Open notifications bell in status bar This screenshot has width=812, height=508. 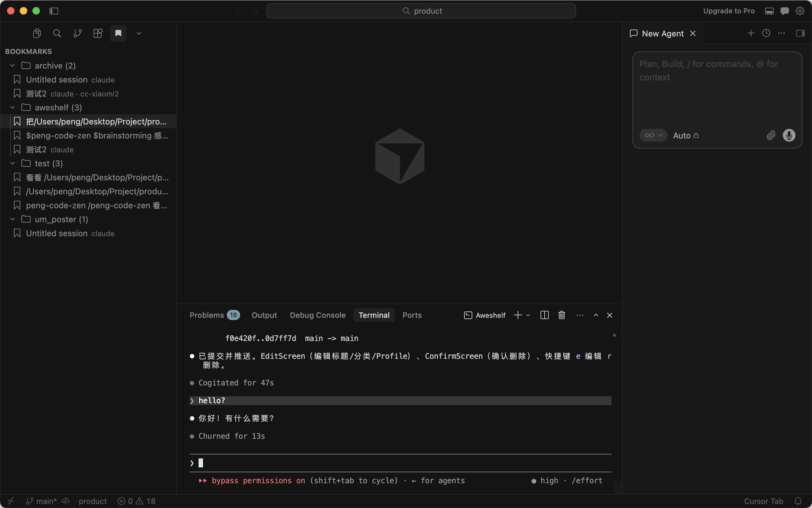[798, 501]
